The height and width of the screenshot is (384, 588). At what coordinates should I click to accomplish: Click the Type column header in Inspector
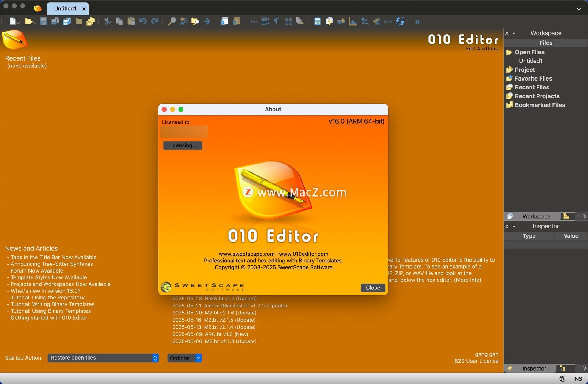click(529, 236)
